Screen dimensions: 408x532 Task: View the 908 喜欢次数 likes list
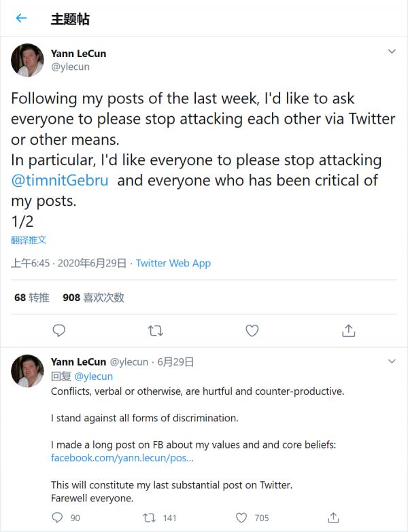[x=93, y=298]
